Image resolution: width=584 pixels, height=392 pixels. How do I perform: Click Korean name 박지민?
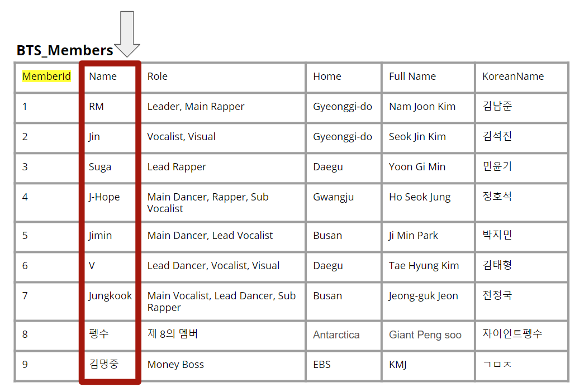pos(497,235)
